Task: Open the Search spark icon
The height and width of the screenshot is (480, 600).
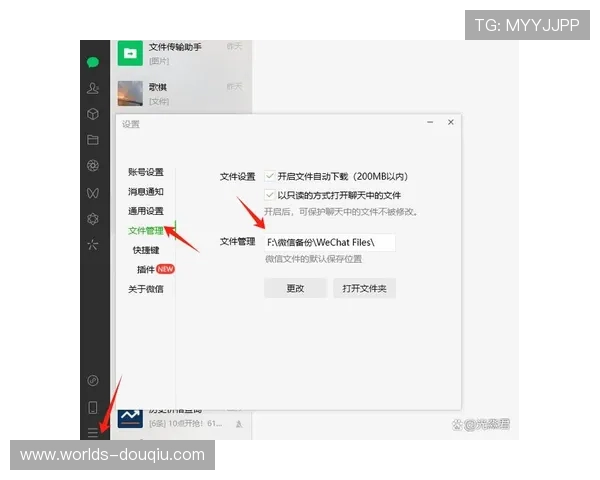Action: (x=93, y=244)
